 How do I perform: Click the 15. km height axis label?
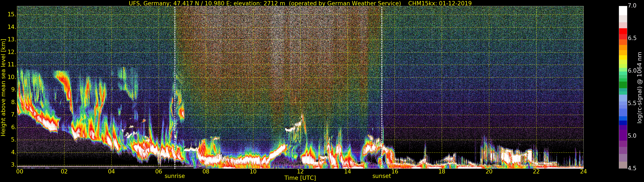point(12,15)
